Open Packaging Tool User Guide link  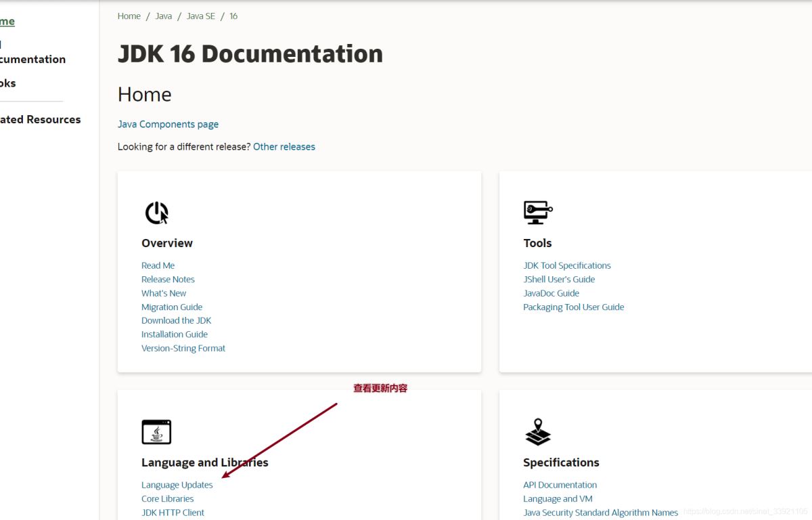click(x=574, y=307)
